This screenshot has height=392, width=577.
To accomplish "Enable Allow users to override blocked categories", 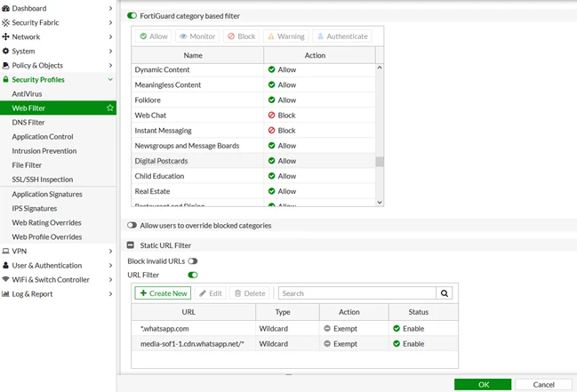I will [132, 225].
